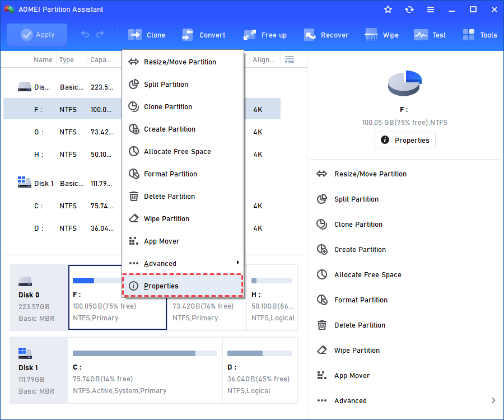The height and width of the screenshot is (420, 504).
Task: Open the Tools toolbar menu
Action: [480, 35]
